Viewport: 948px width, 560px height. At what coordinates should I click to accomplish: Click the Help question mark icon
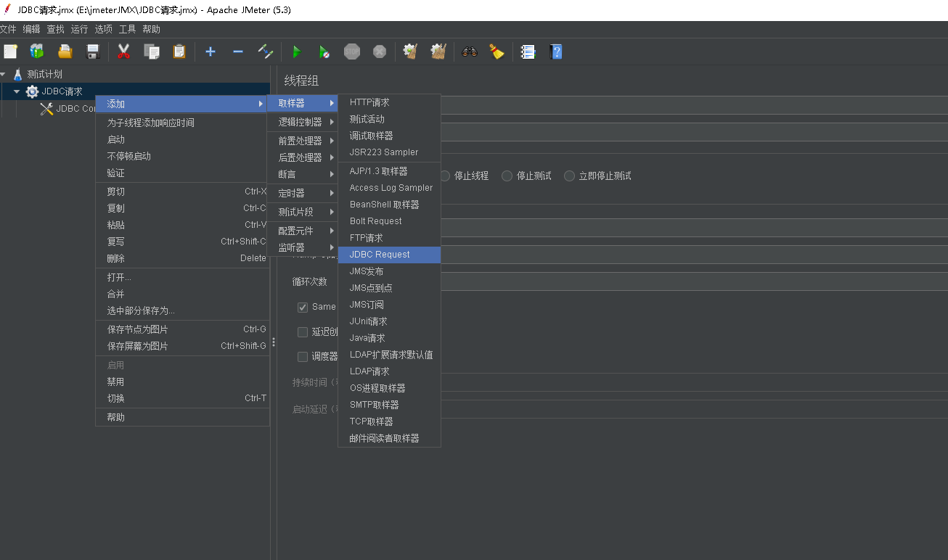tap(556, 52)
